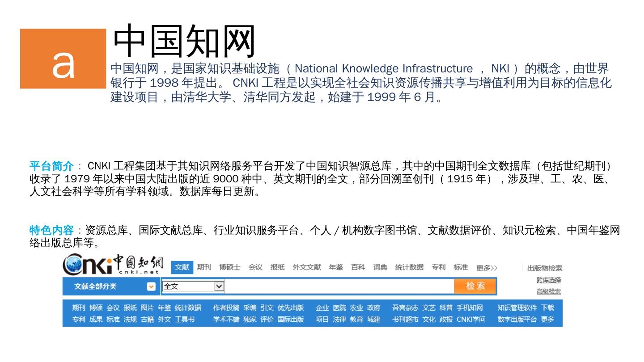Viewport: 644px width, 362px height.
Task: Open the 法规 link
Action: pyautogui.click(x=130, y=320)
